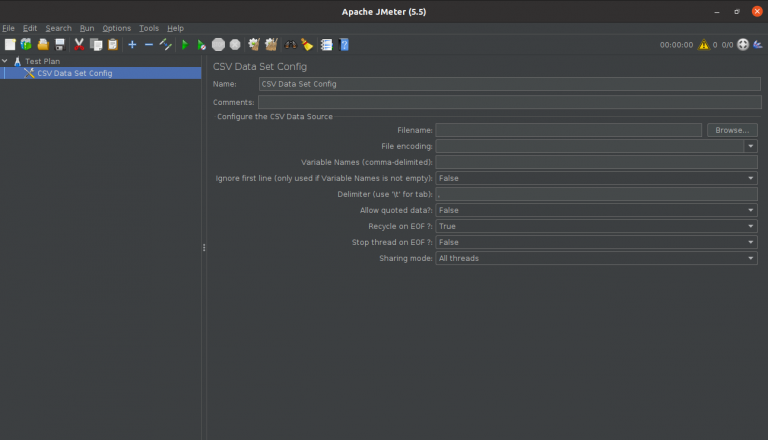Open the Search menu
Viewport: 768px width, 440px height.
58,28
